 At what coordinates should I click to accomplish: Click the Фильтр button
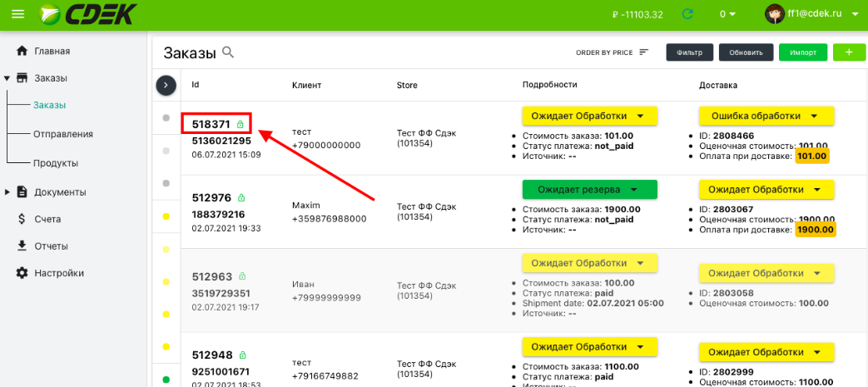tap(689, 52)
